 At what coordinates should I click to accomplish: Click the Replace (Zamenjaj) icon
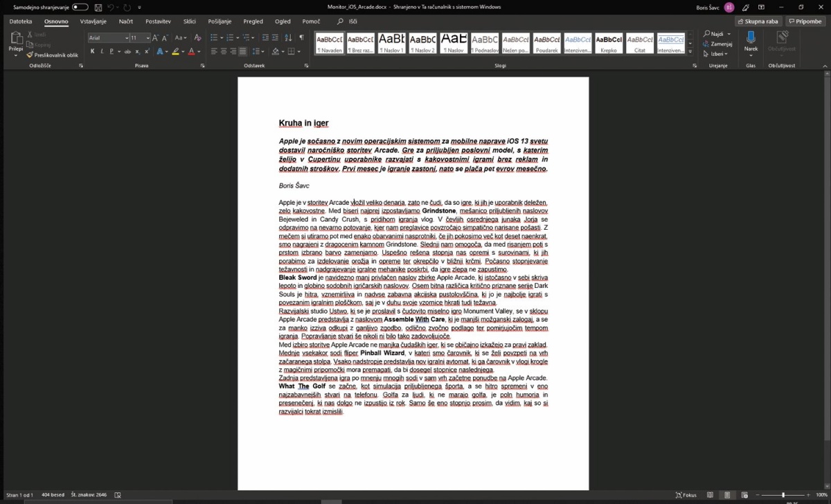tap(706, 44)
